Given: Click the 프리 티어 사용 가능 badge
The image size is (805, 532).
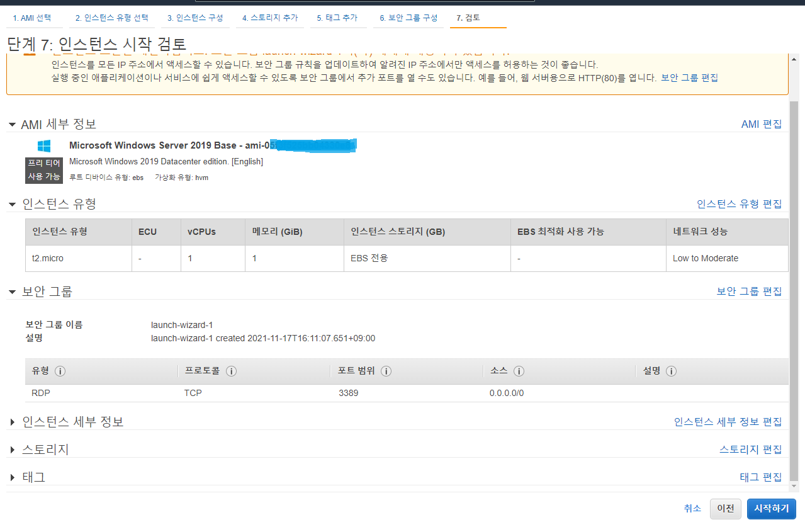Looking at the screenshot, I should (x=44, y=170).
